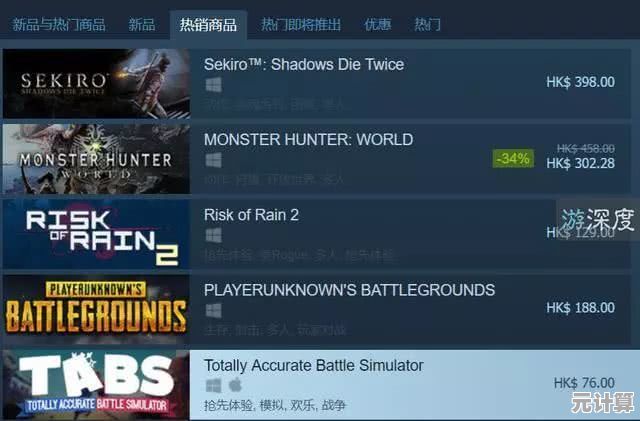640x421 pixels.
Task: Open the PUBG Battlegrounds cover image
Action: tap(96, 309)
